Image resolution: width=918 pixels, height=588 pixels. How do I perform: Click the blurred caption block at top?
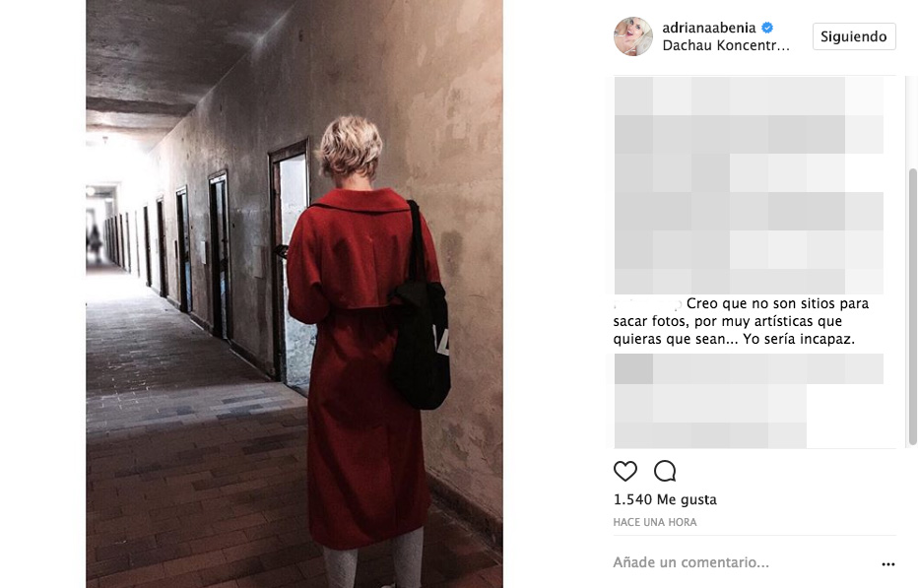(749, 185)
